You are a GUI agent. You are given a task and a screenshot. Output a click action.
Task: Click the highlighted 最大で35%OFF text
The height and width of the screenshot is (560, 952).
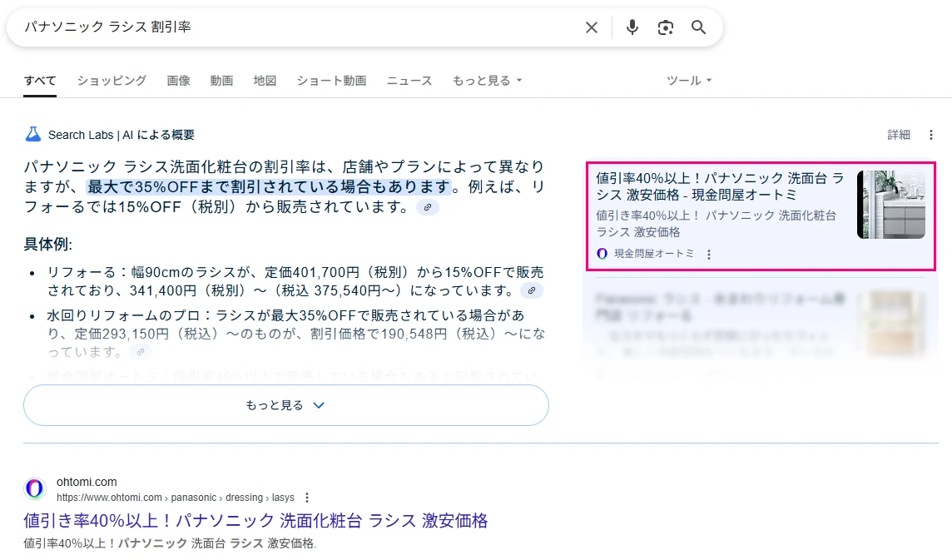tap(270, 186)
